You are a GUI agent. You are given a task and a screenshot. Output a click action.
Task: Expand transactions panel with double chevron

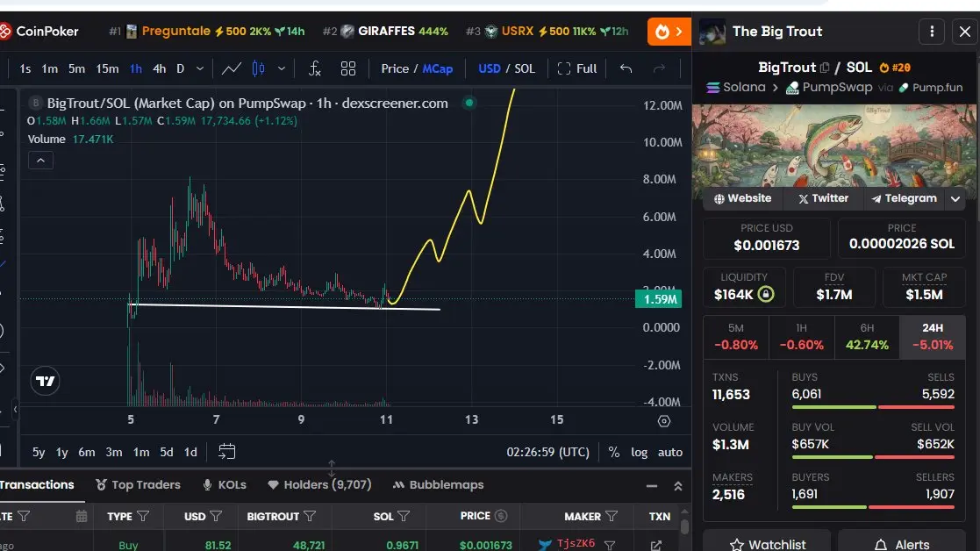678,486
